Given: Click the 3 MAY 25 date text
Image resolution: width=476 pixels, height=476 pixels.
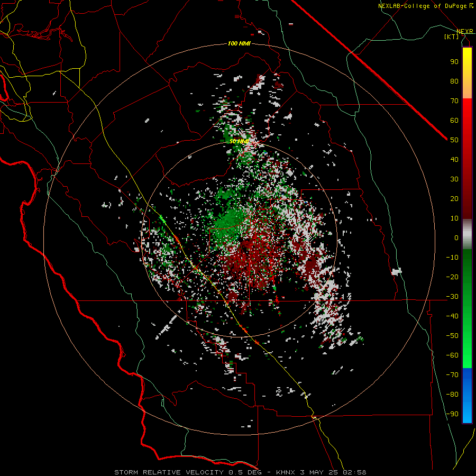Looking at the screenshot, I should click(x=319, y=472).
